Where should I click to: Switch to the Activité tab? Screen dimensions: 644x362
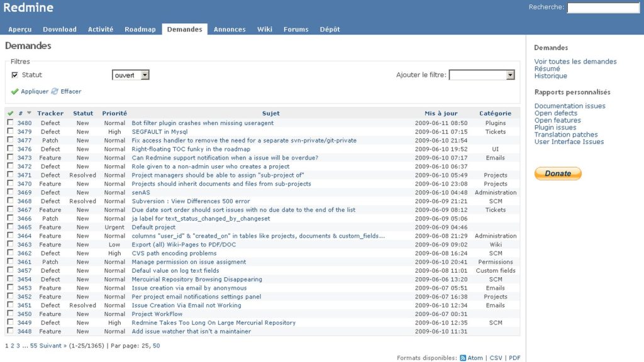point(101,29)
